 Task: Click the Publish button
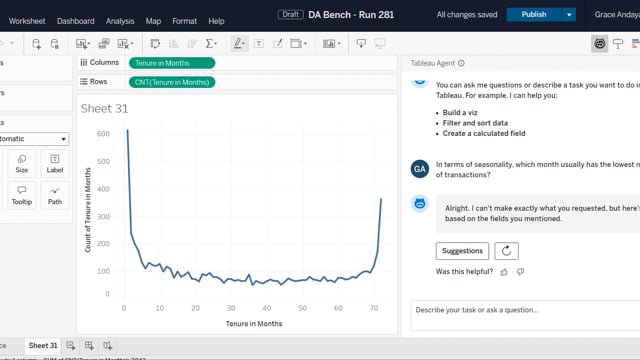[534, 15]
